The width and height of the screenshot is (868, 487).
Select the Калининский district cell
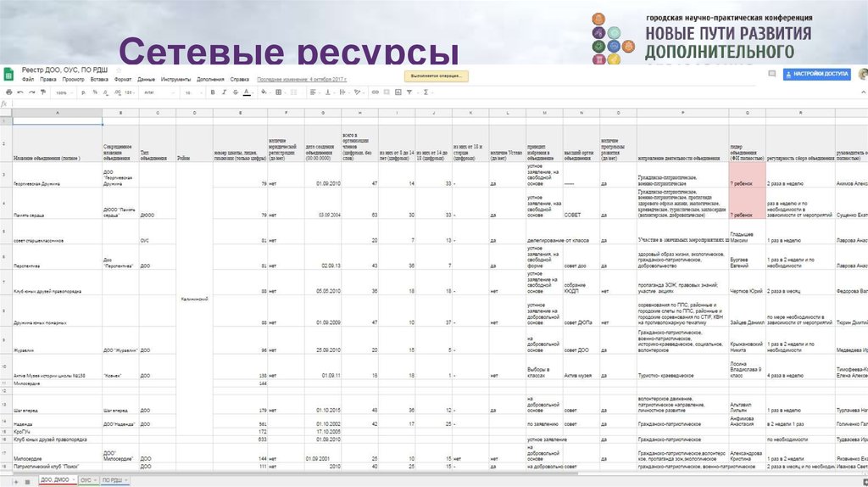(194, 299)
